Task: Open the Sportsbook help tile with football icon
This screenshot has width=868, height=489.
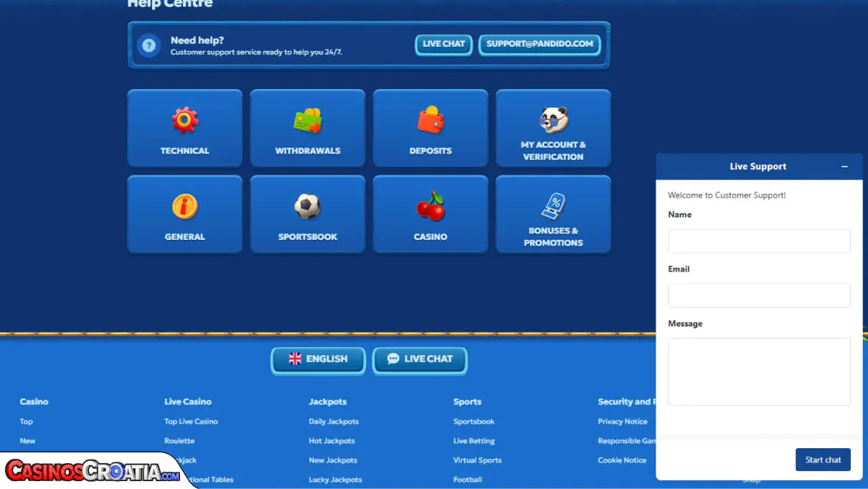Action: pyautogui.click(x=308, y=214)
